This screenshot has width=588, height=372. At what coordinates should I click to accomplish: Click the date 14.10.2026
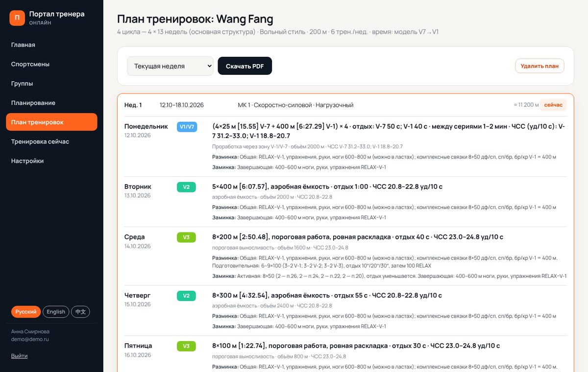pyautogui.click(x=138, y=246)
